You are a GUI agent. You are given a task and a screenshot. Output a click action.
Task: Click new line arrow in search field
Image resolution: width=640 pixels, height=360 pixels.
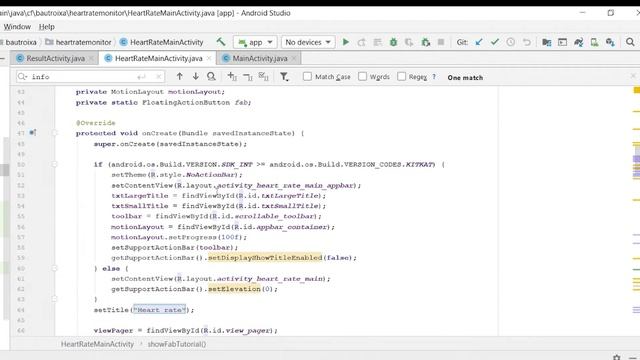141,77
